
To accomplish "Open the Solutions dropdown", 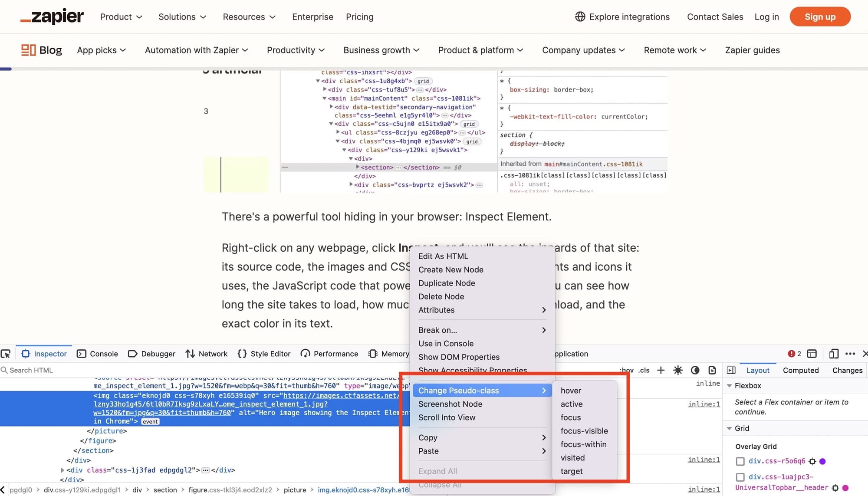I will coord(182,16).
